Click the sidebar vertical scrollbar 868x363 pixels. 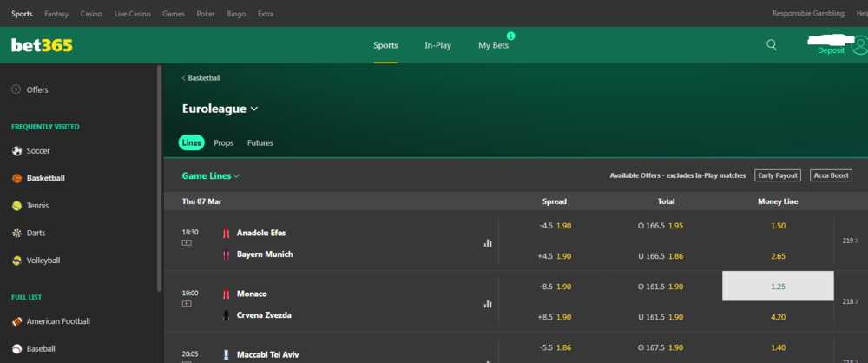tap(160, 178)
